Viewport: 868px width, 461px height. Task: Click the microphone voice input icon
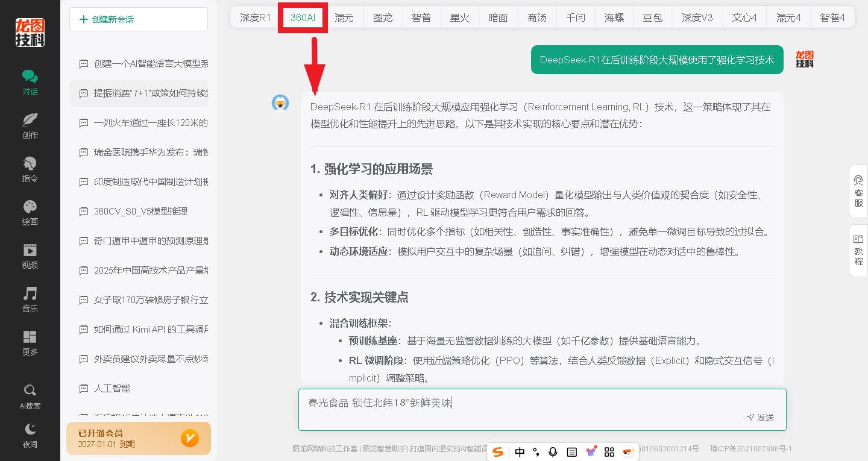(x=553, y=452)
